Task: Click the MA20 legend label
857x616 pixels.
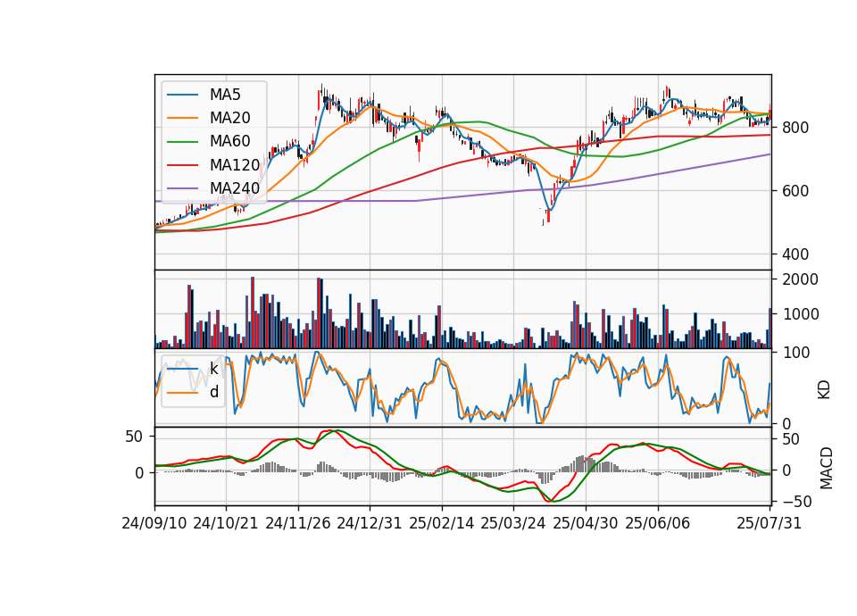Action: [229, 118]
